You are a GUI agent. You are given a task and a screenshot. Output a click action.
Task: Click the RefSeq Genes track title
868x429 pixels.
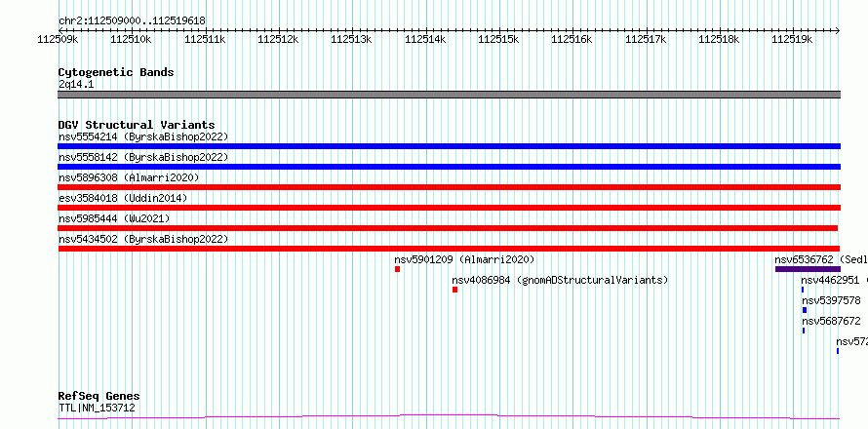(99, 397)
